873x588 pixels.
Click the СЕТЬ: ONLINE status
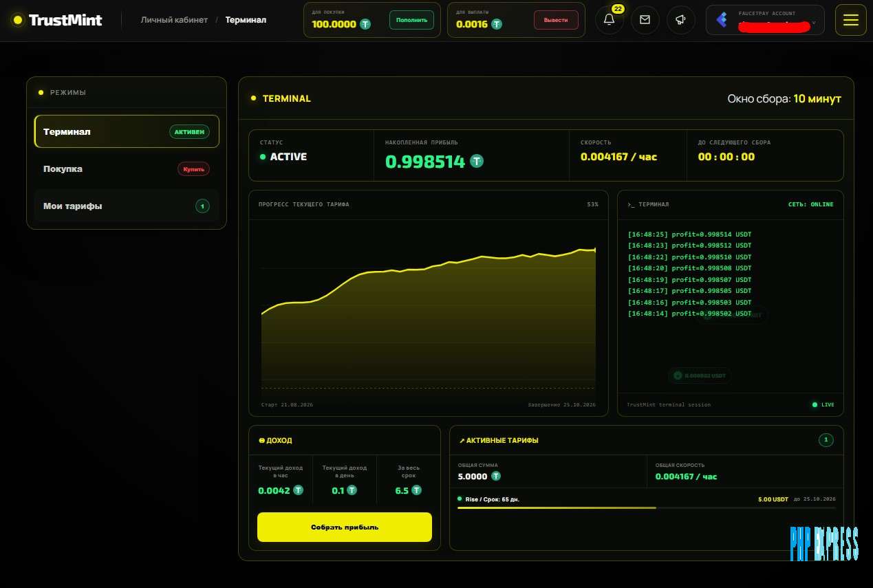810,204
